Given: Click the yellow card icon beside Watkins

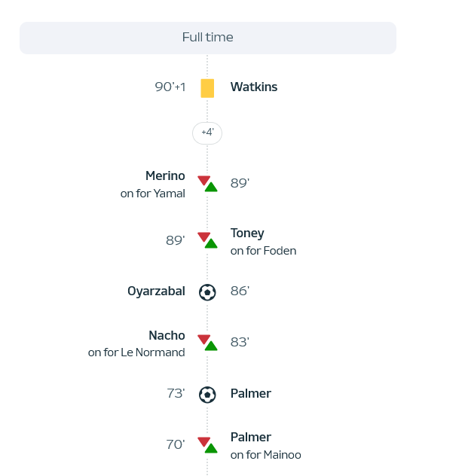Looking at the screenshot, I should (207, 88).
